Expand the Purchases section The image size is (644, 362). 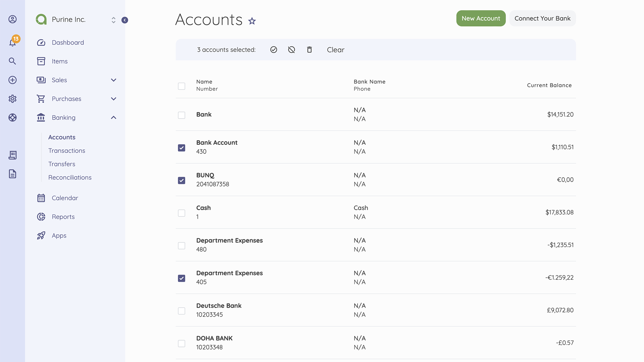coord(113,99)
